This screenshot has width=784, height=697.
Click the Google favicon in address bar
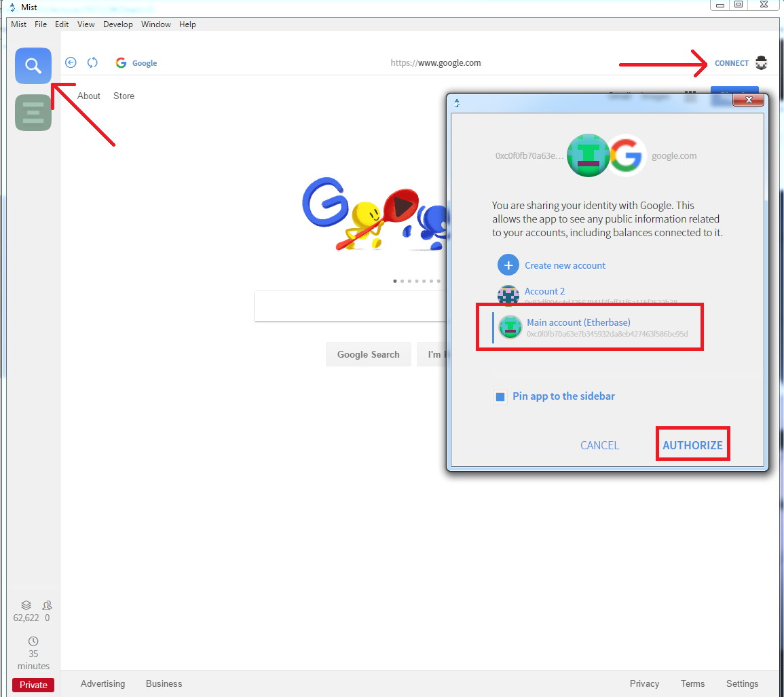pyautogui.click(x=121, y=62)
